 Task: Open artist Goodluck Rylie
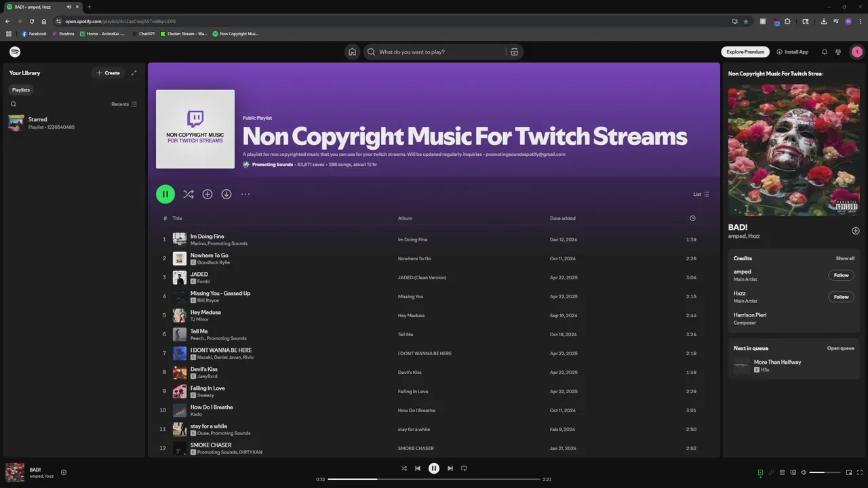(214, 262)
